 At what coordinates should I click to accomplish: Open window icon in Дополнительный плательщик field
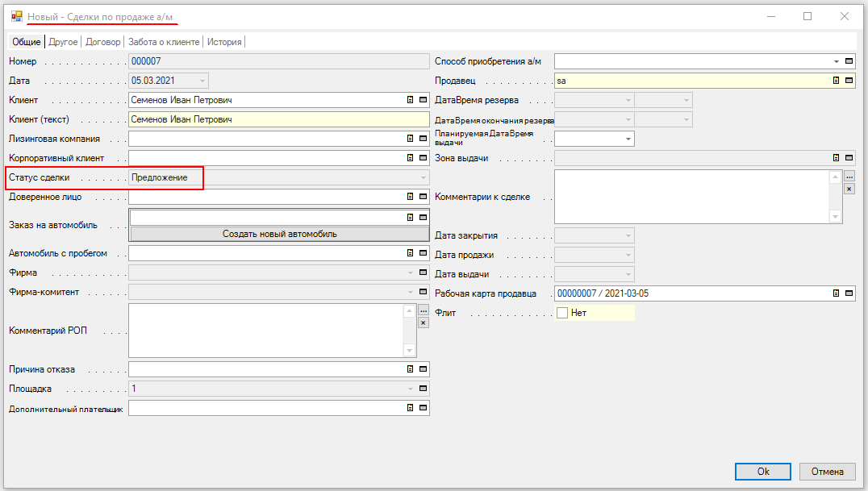pos(423,408)
